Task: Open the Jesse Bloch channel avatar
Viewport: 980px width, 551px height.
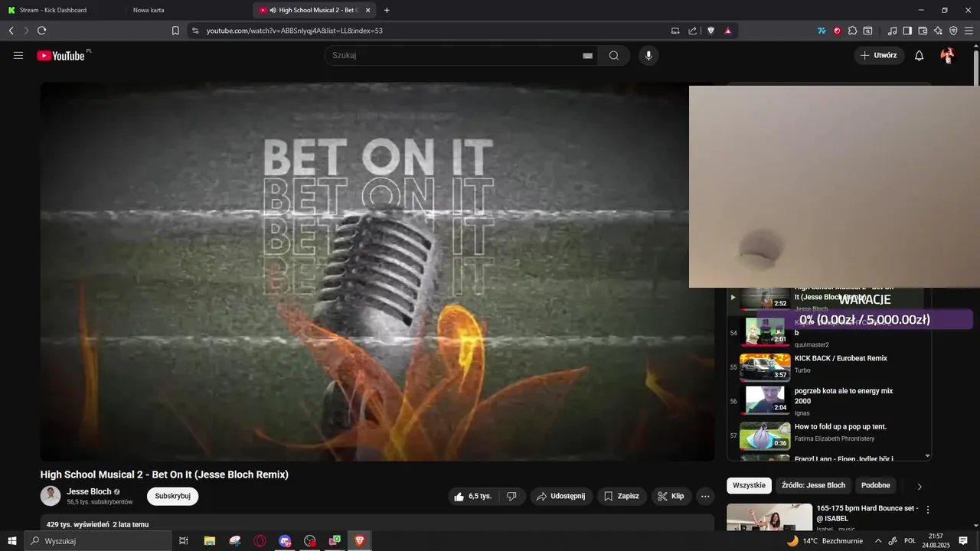Action: pos(51,496)
